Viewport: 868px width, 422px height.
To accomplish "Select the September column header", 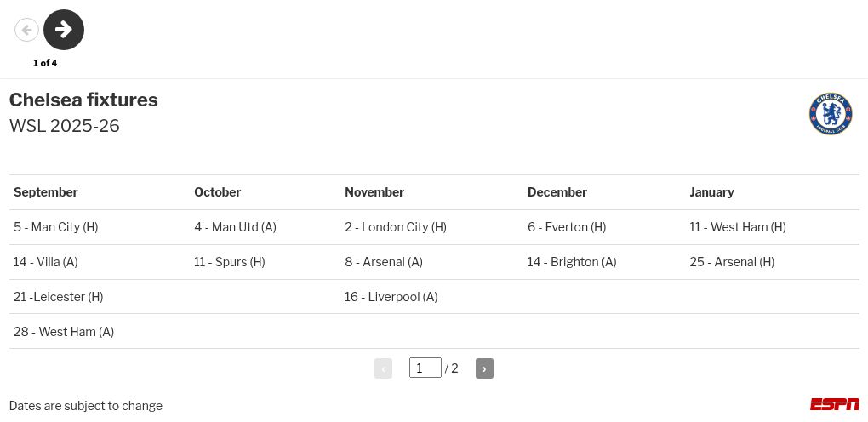I will (46, 192).
